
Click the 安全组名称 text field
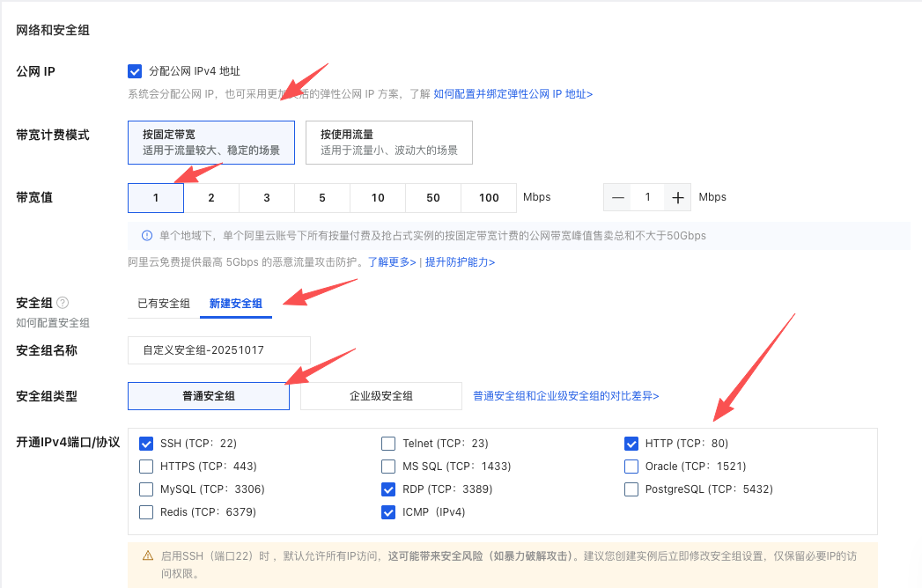coord(218,349)
